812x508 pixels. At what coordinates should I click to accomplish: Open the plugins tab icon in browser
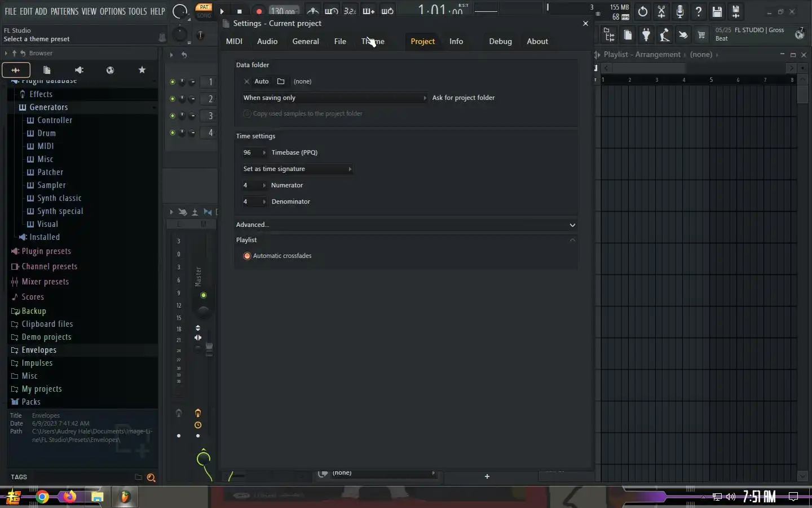[79, 70]
